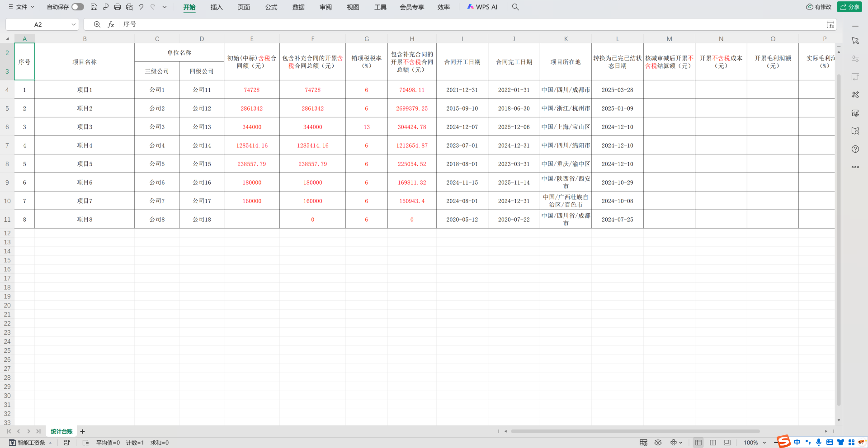Viewport: 868px width, 448px height.
Task: Click the Save icon in the toolbar
Action: point(94,7)
